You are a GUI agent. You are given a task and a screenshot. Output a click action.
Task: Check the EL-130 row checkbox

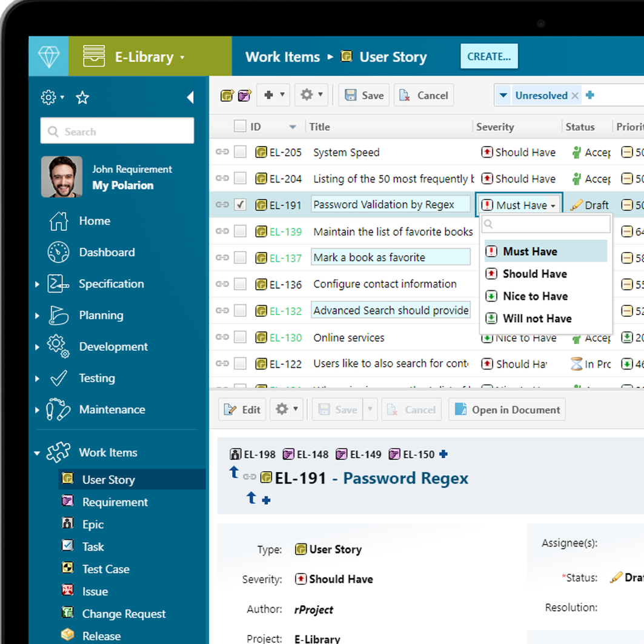tap(240, 337)
